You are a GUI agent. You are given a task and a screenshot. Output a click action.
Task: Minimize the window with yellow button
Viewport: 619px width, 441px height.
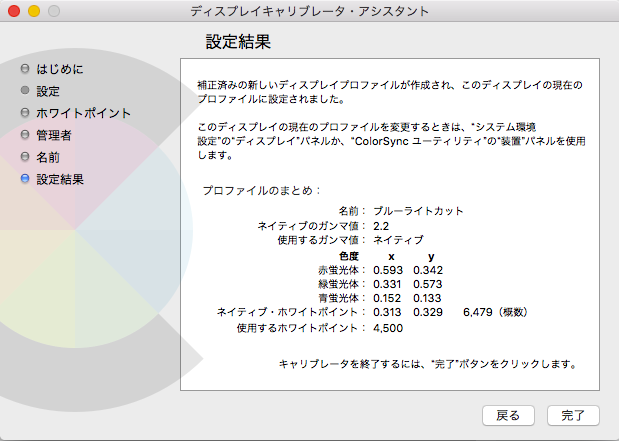34,11
